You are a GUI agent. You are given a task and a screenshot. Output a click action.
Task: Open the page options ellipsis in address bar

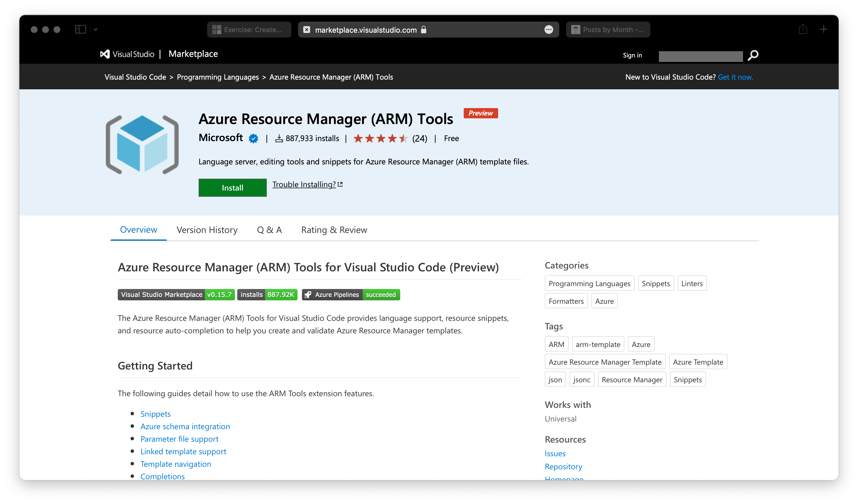548,30
